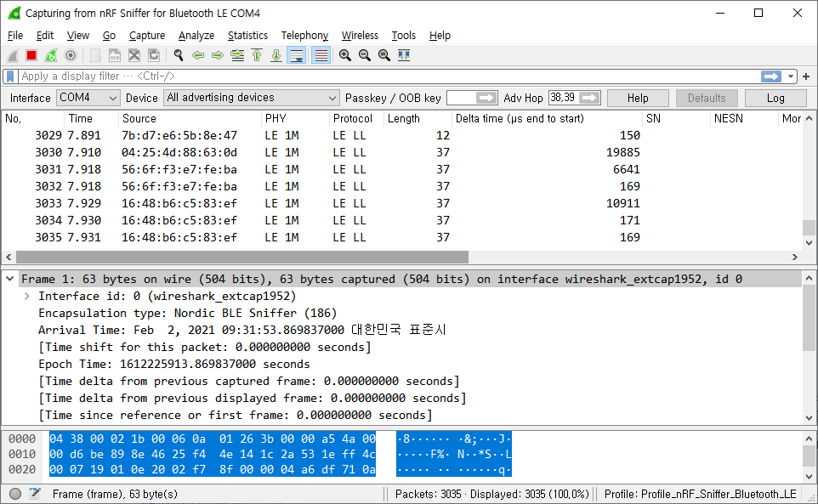Go to the previous packet with the left arrow

coord(198,55)
